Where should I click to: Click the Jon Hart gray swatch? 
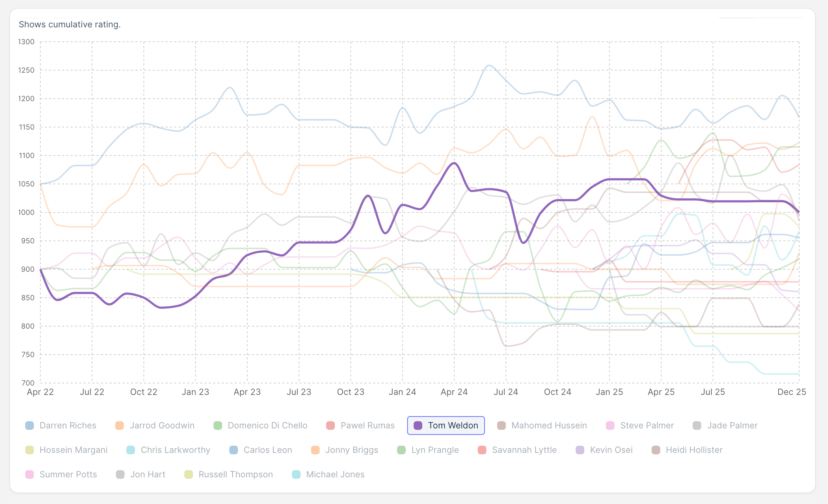click(x=120, y=474)
